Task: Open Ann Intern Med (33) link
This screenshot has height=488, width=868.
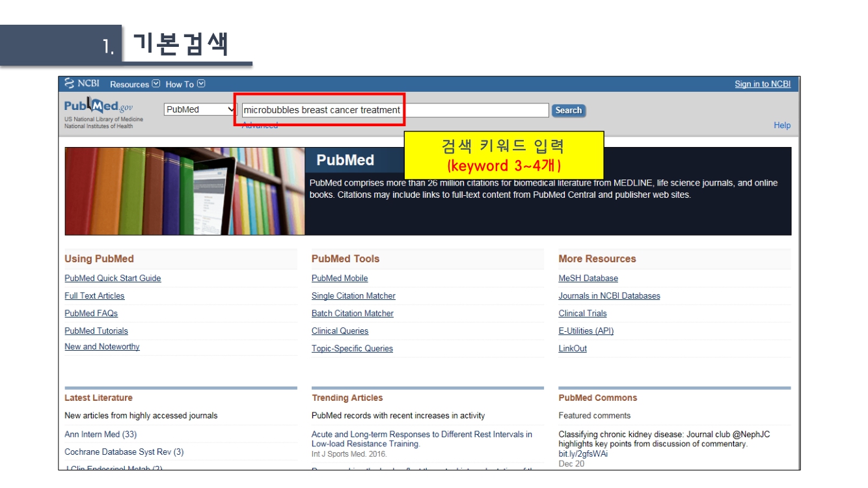Action: click(101, 435)
